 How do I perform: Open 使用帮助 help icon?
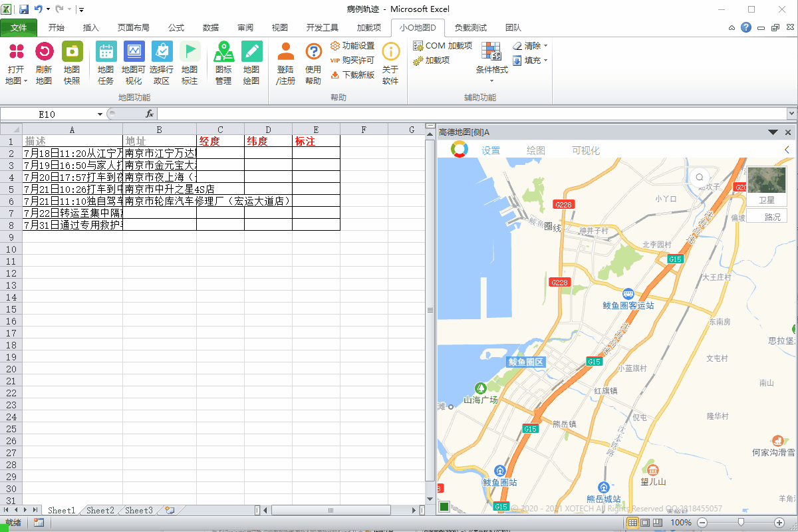pos(313,52)
